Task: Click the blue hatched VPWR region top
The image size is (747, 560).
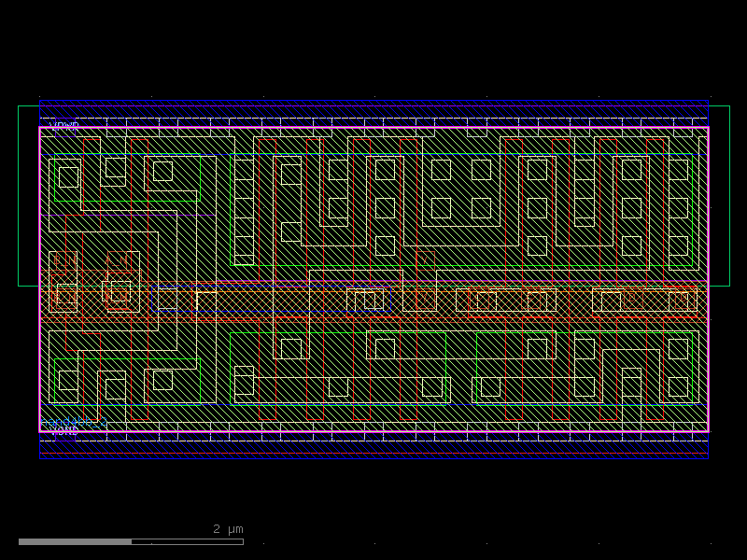Action: (x=373, y=112)
